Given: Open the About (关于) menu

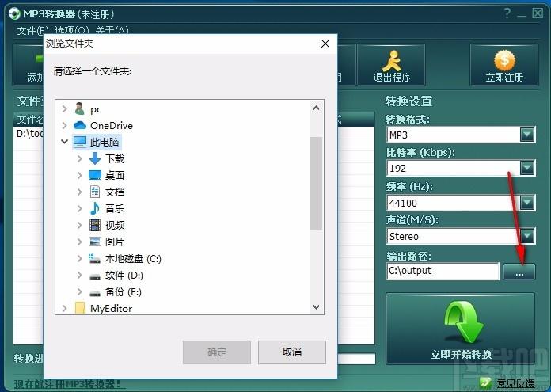Looking at the screenshot, I should tap(112, 30).
